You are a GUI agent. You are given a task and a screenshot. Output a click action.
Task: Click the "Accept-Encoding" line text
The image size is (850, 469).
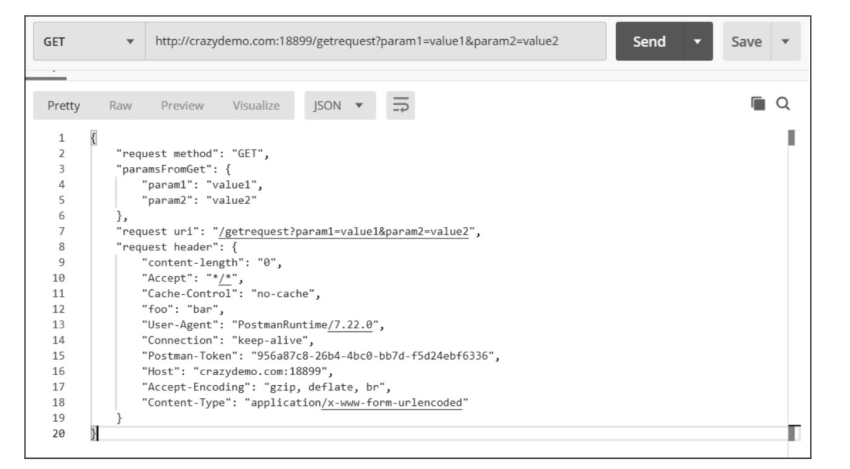[x=266, y=387]
